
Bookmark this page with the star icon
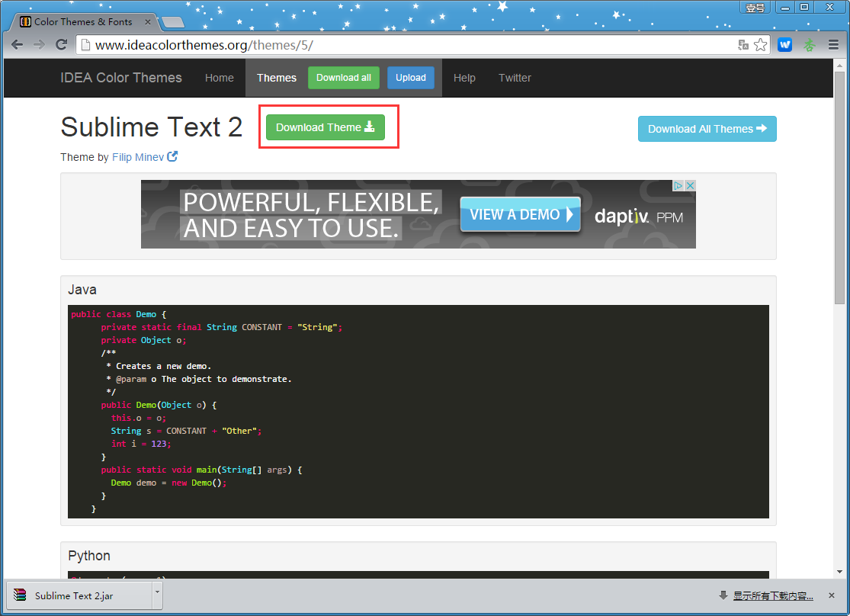click(x=760, y=45)
